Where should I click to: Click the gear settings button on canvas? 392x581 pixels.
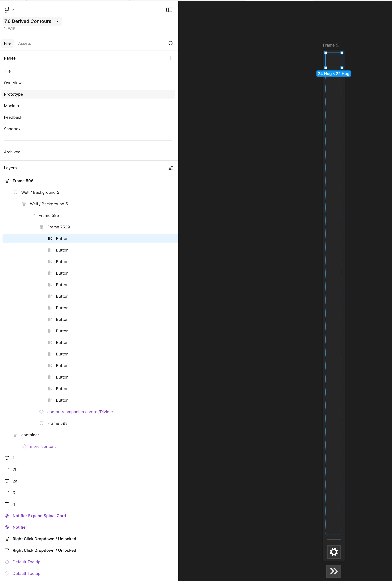(334, 552)
